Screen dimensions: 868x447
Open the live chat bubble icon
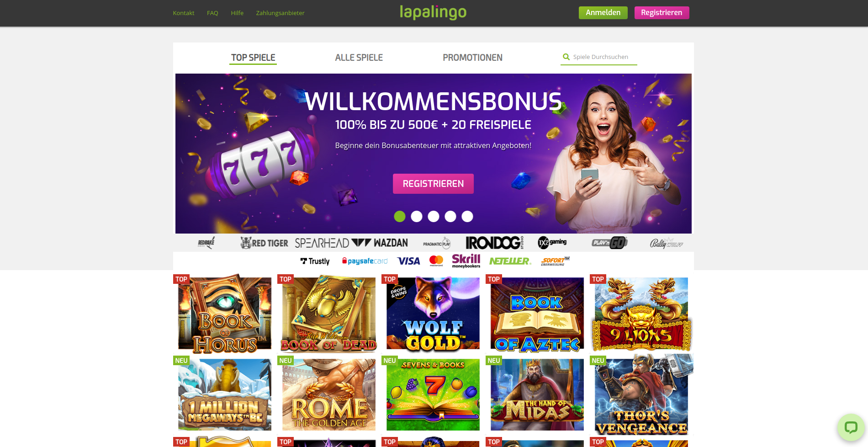[851, 427]
